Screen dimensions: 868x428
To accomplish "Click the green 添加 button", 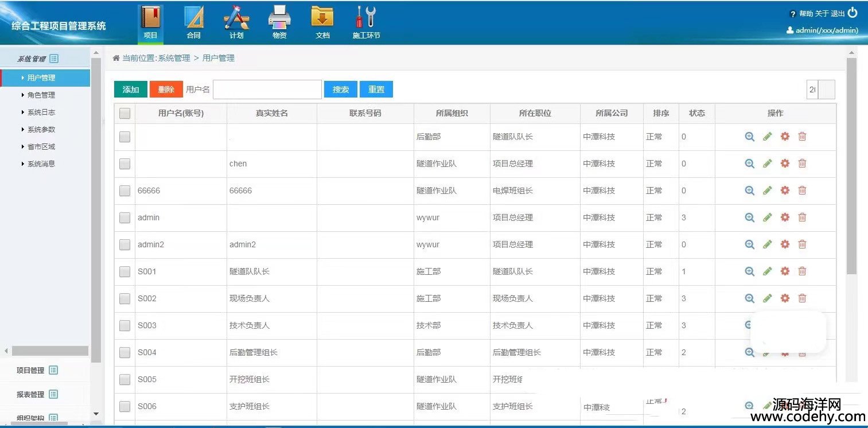I will (x=131, y=90).
